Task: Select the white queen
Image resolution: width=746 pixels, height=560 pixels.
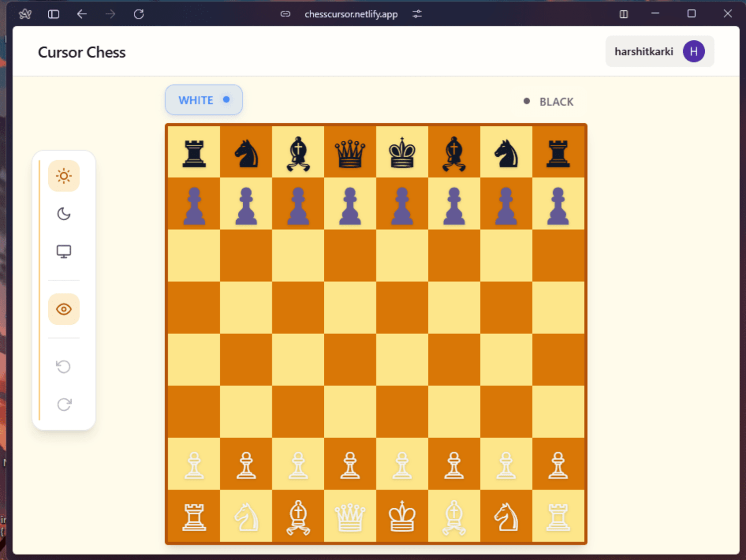Action: point(350,516)
